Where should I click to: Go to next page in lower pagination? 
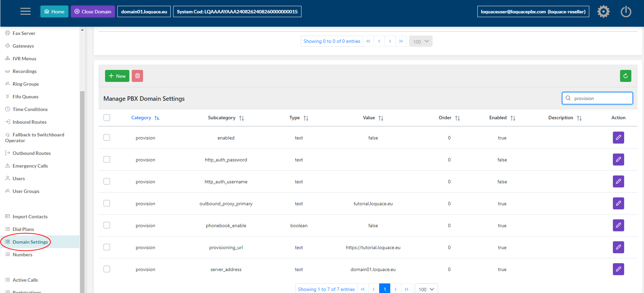[396, 289]
